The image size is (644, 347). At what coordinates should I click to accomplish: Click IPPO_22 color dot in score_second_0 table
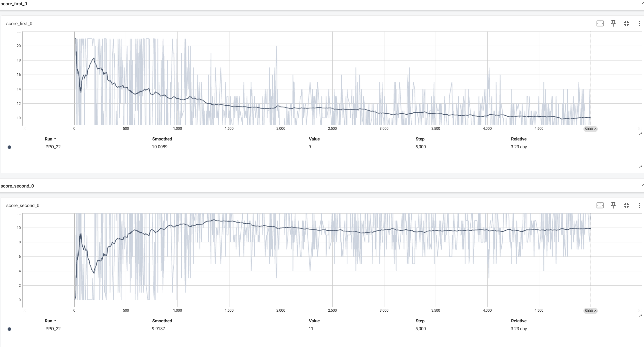point(10,329)
